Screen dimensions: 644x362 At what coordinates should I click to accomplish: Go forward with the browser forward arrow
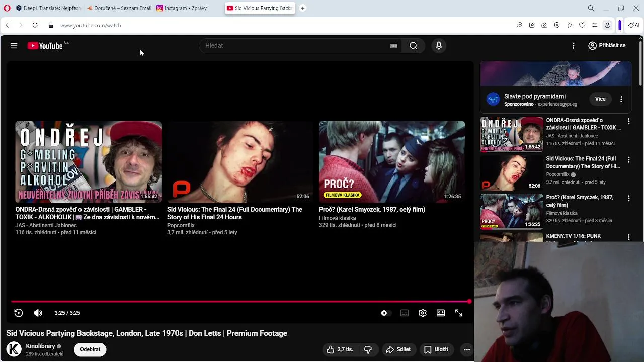[21, 25]
